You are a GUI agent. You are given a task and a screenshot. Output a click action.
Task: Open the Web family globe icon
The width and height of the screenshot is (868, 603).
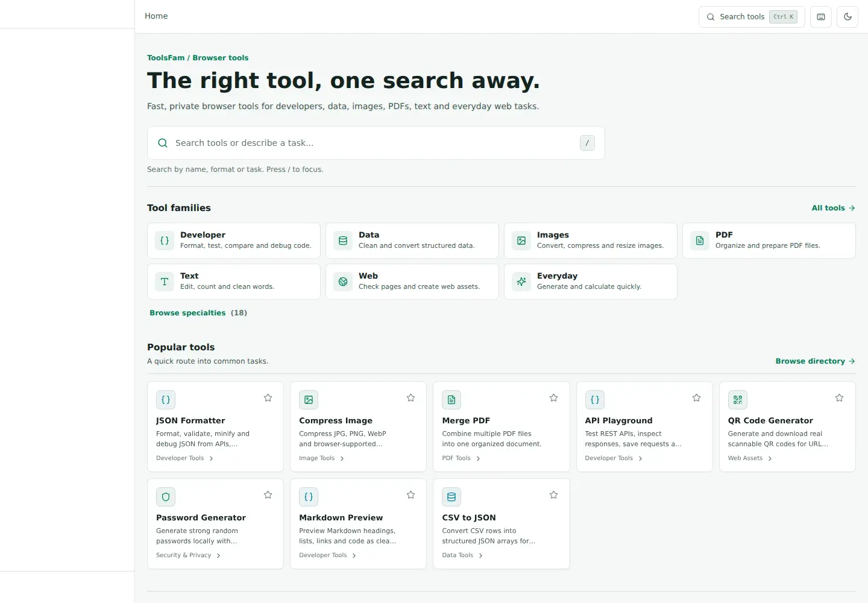coord(343,282)
